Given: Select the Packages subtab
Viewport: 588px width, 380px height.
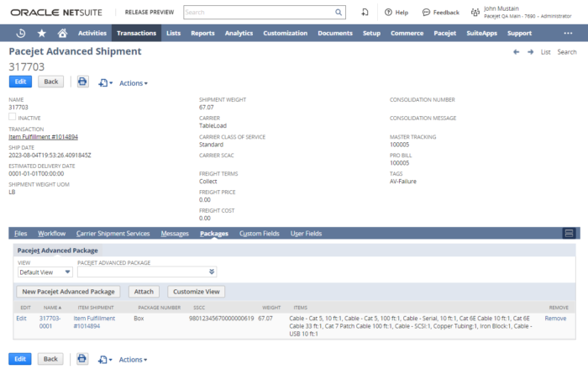Looking at the screenshot, I should pos(214,234).
